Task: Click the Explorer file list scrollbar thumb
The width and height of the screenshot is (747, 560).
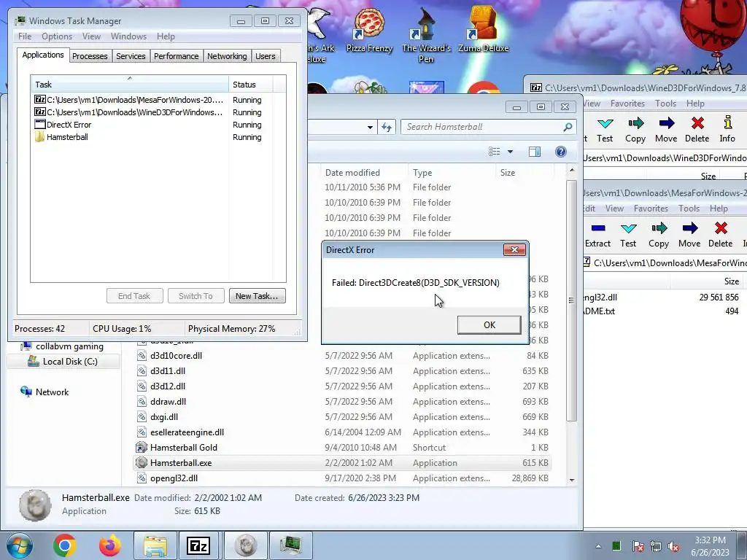Action: (571, 300)
